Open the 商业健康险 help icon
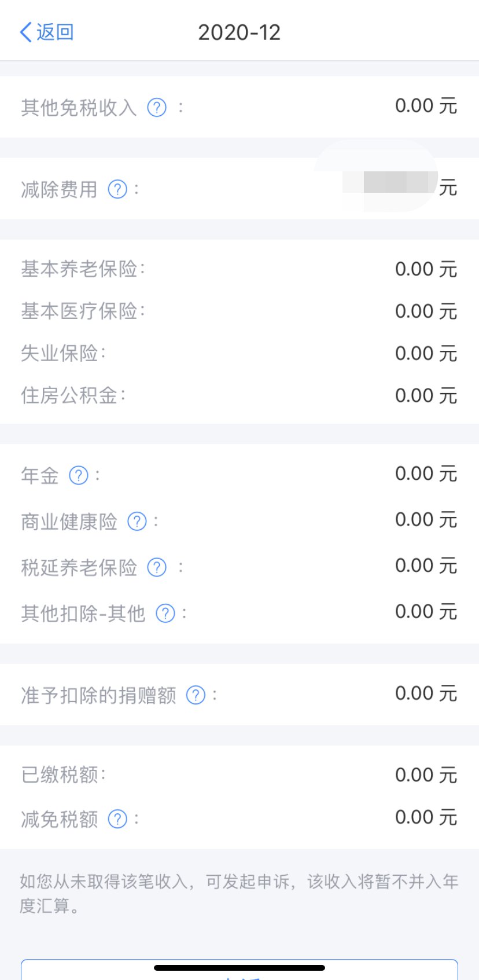Viewport: 479px width, 980px height. [x=137, y=522]
